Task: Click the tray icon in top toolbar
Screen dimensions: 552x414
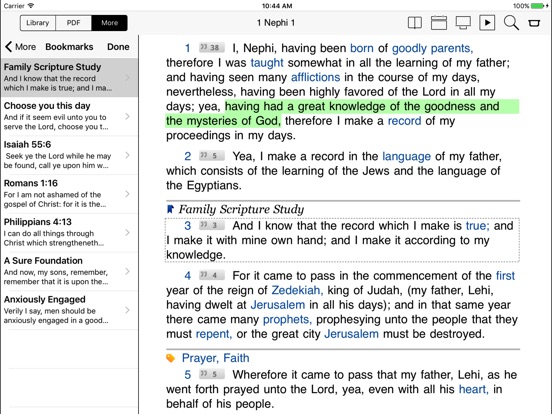Action: point(534,23)
